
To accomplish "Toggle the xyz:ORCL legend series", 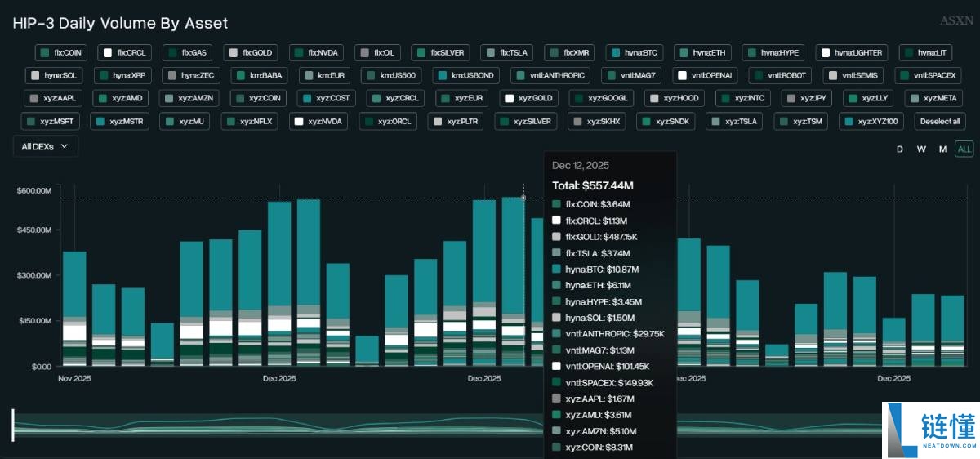I will [388, 122].
